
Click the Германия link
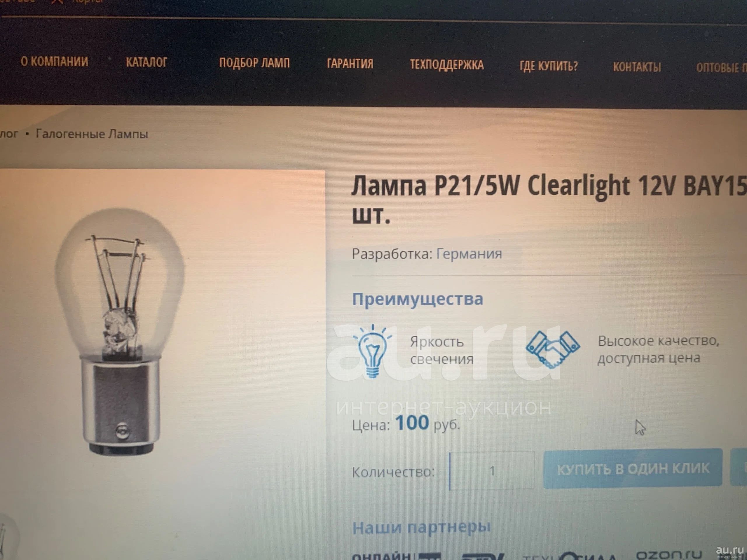[x=470, y=254]
